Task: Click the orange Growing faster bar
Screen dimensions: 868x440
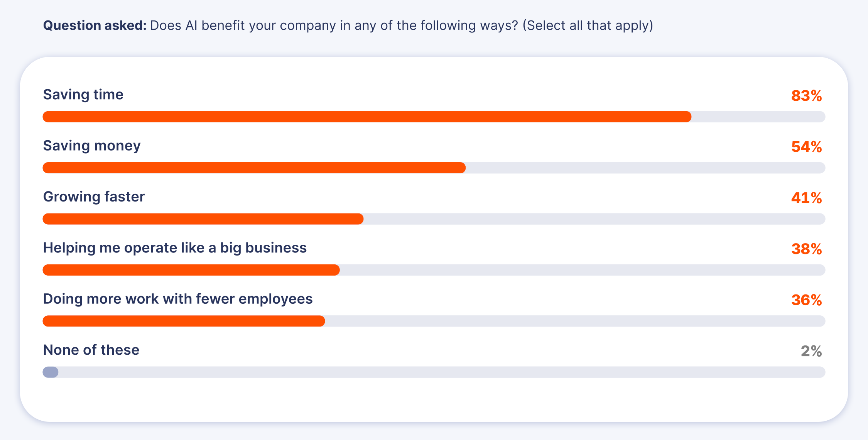Action: pos(203,219)
